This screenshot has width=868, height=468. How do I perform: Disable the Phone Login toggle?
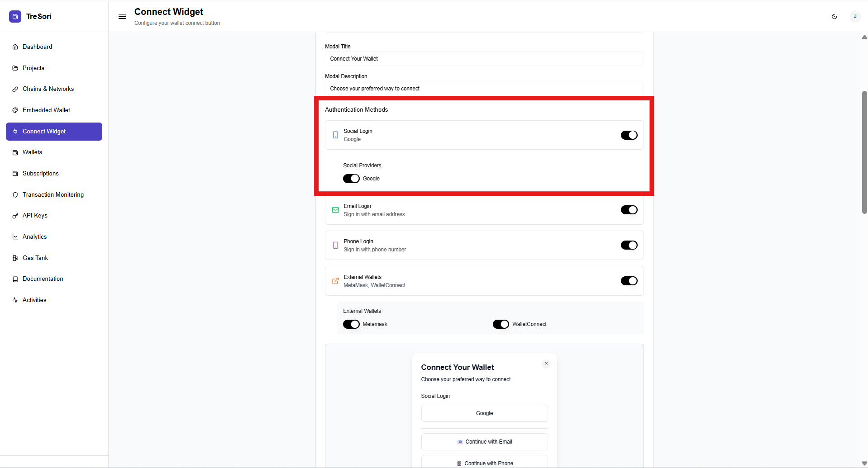coord(629,245)
